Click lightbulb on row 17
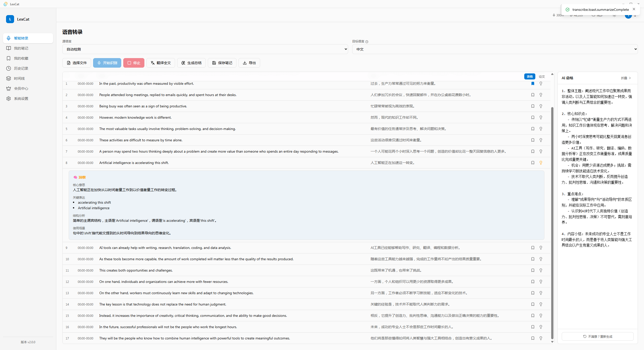This screenshot has width=644, height=350. click(541, 338)
